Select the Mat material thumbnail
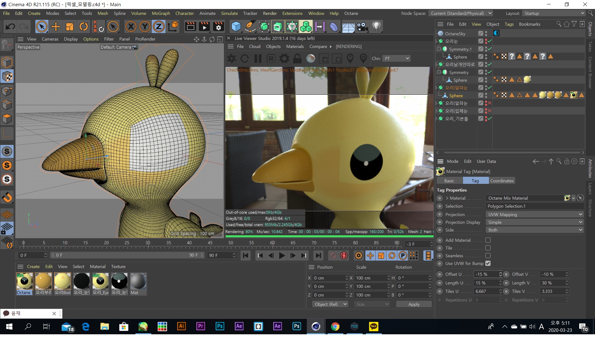Screen dimensions: 595x364 (x=138, y=284)
